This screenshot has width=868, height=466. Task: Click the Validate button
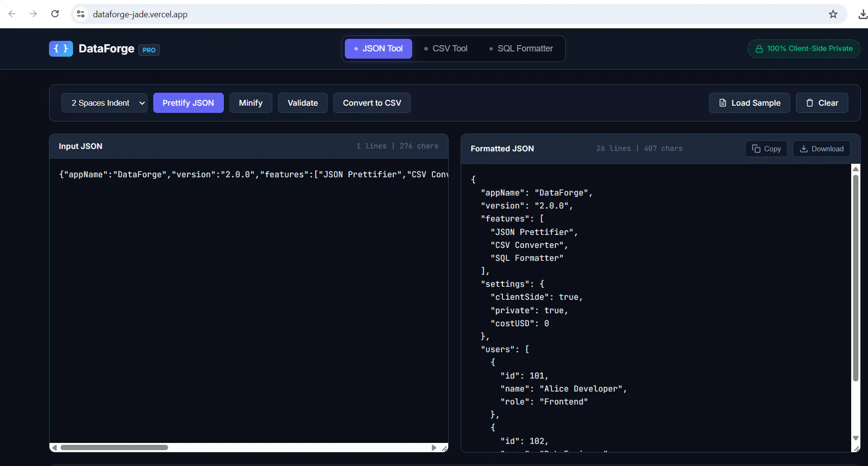303,103
